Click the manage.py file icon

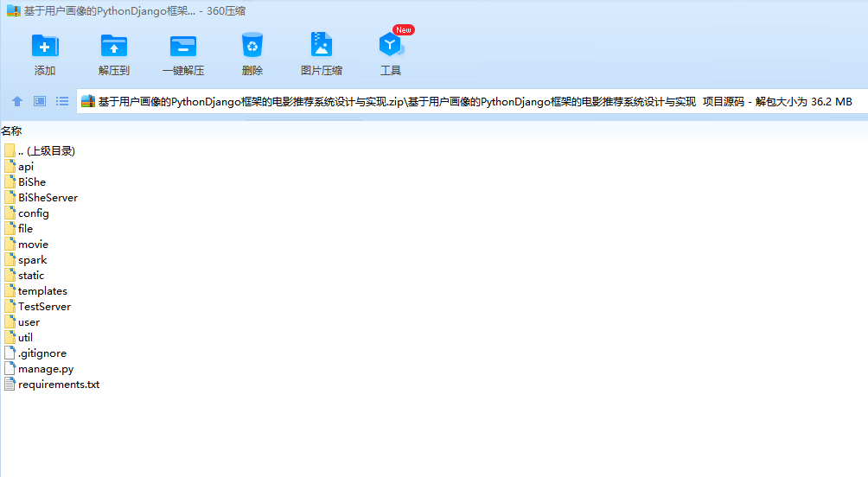(10, 368)
